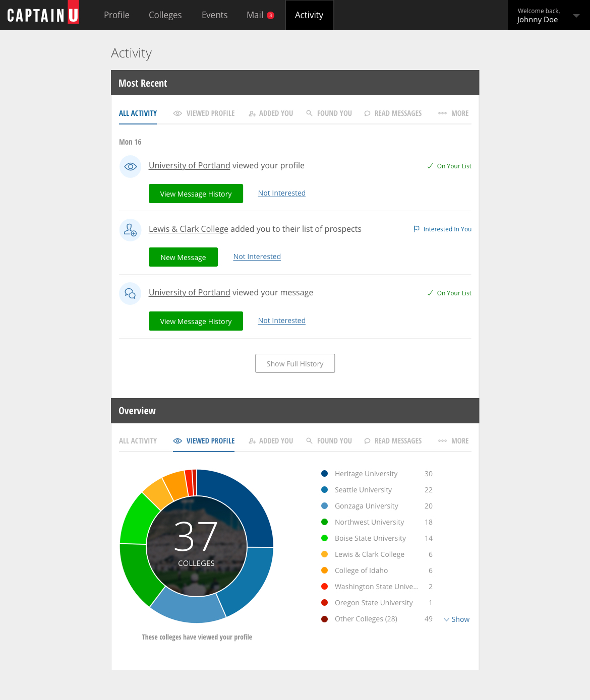Click Show Full History button

pos(295,363)
